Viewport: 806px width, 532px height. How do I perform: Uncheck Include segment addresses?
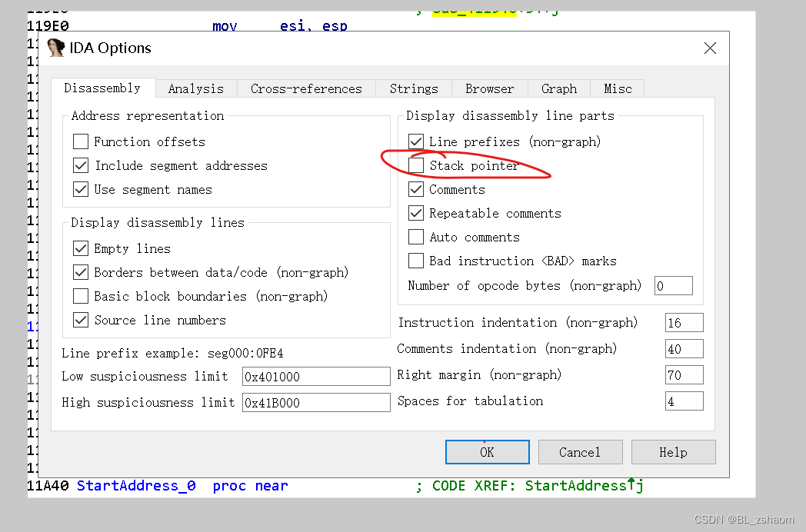[x=81, y=165]
